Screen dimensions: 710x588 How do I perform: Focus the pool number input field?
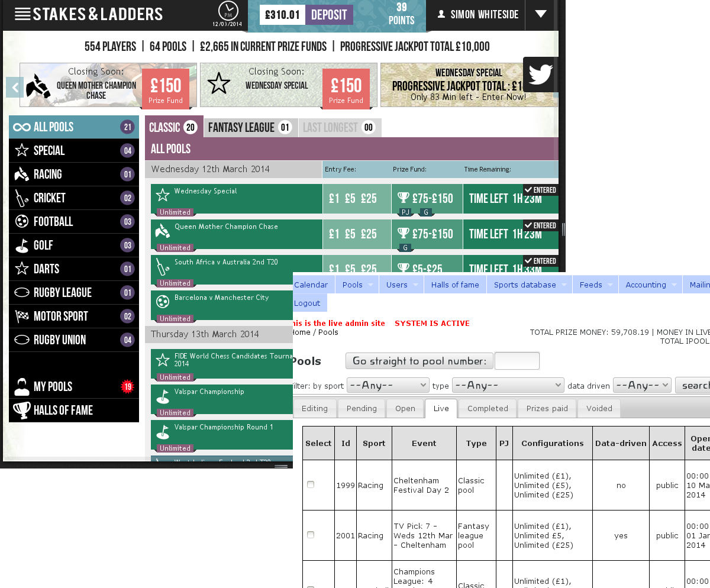click(x=517, y=361)
